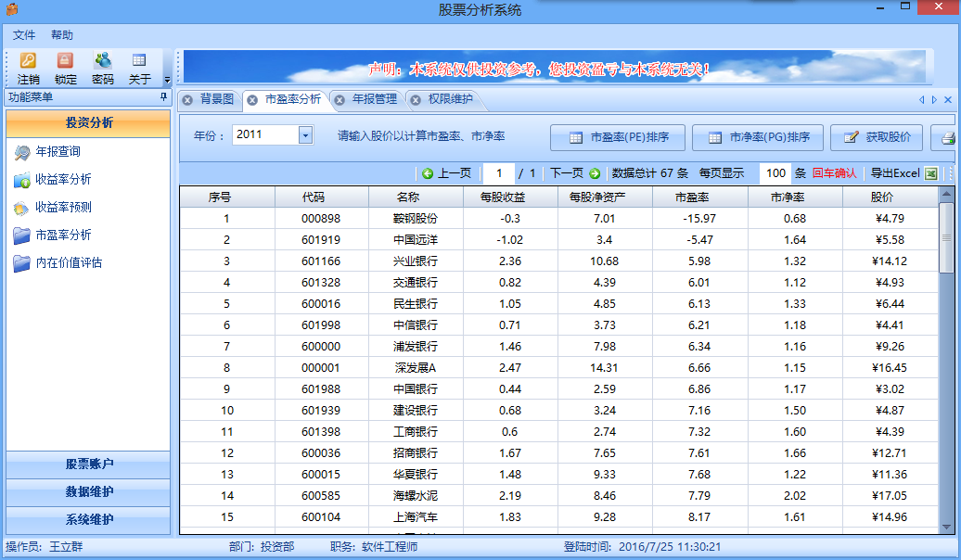Open the 帮助 menu
This screenshot has width=961, height=560.
point(62,35)
